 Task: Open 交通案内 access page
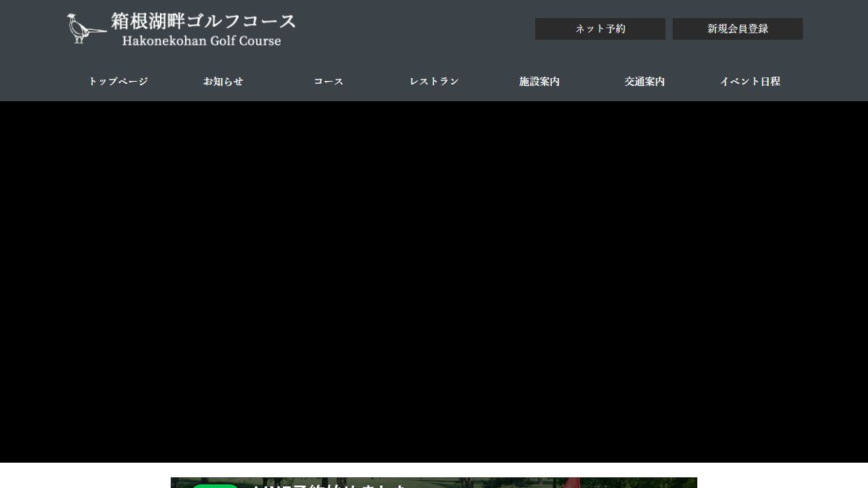[644, 82]
